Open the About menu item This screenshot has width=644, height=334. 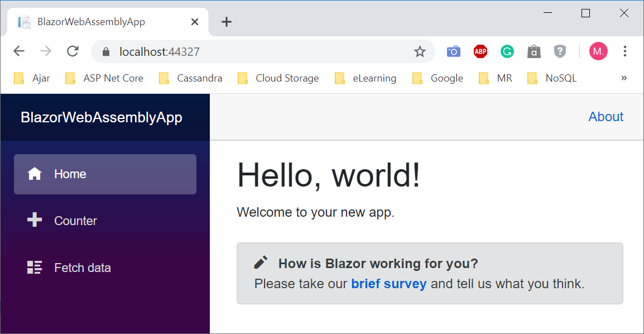(x=605, y=117)
